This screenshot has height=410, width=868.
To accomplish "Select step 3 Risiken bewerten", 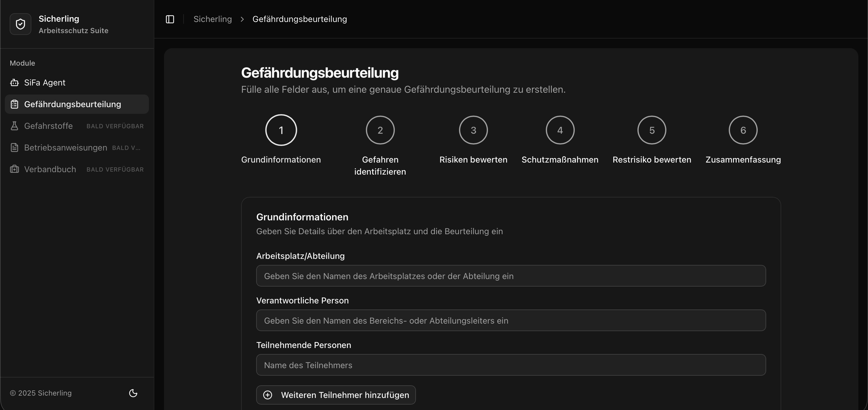I will coord(473,130).
